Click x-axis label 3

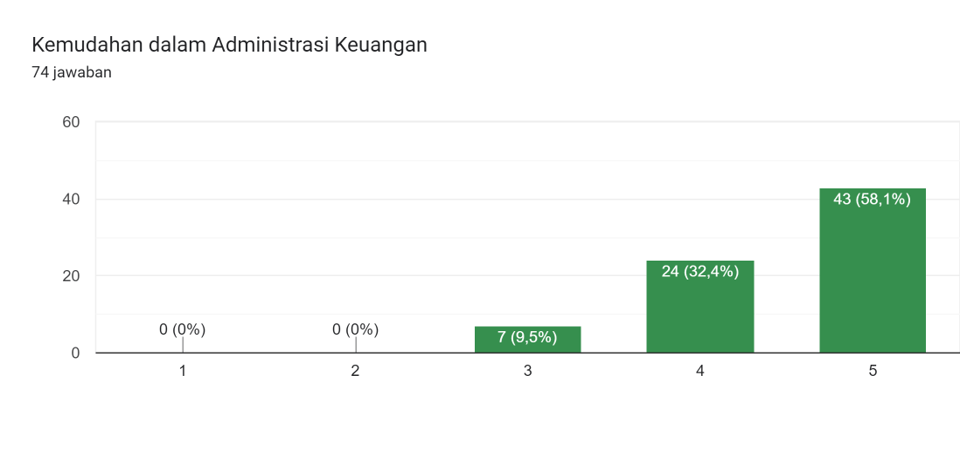(527, 371)
